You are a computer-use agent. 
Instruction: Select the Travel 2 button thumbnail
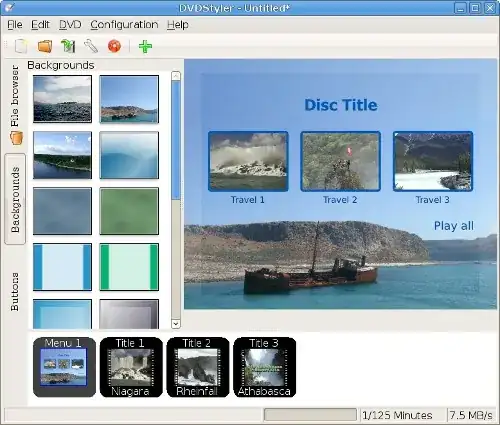coord(340,161)
